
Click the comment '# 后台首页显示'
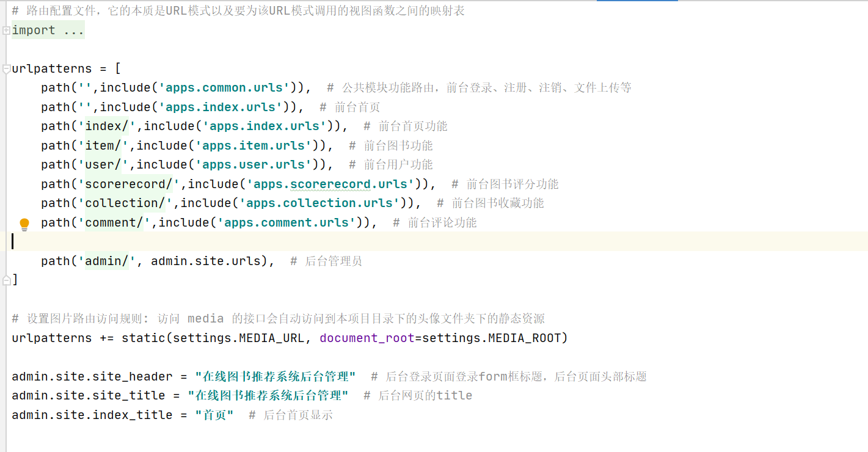coord(291,415)
